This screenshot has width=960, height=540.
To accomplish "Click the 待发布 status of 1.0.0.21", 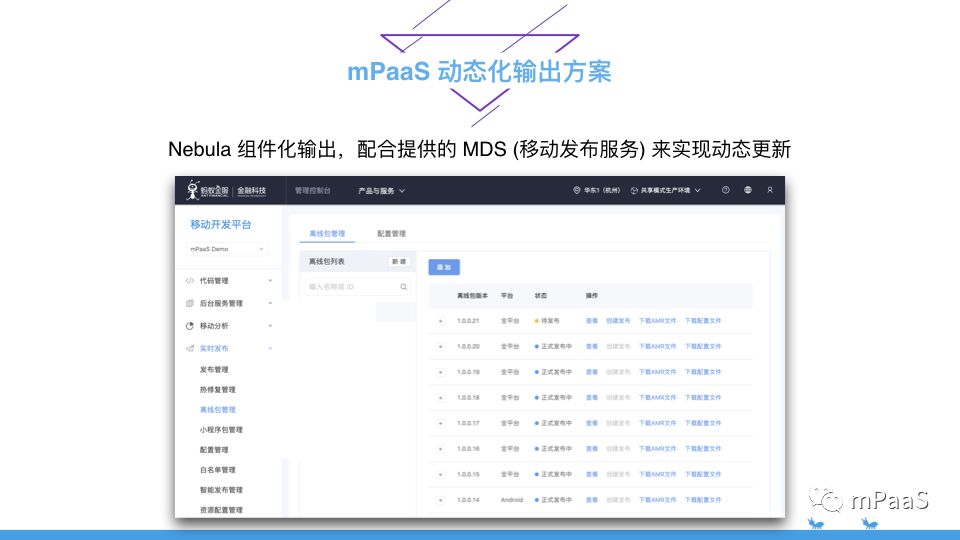I will 547,321.
